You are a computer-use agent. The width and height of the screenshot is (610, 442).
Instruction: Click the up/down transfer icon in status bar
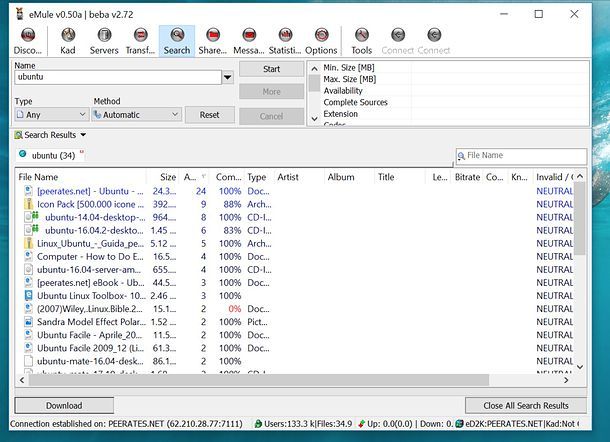pos(362,424)
